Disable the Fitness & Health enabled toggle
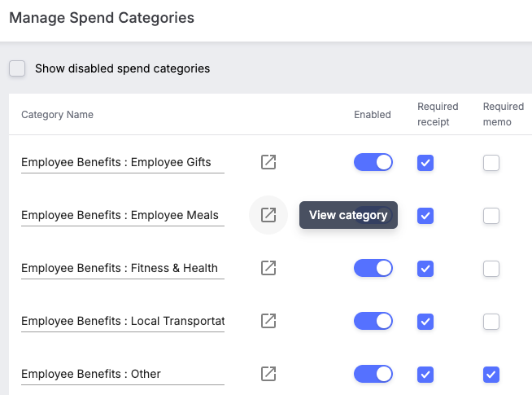Image resolution: width=532 pixels, height=395 pixels. pyautogui.click(x=373, y=268)
